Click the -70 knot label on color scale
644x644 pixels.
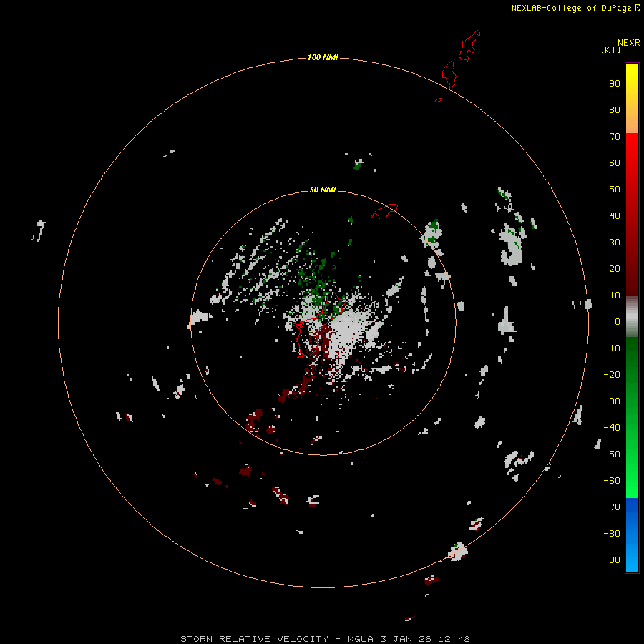pyautogui.click(x=612, y=507)
